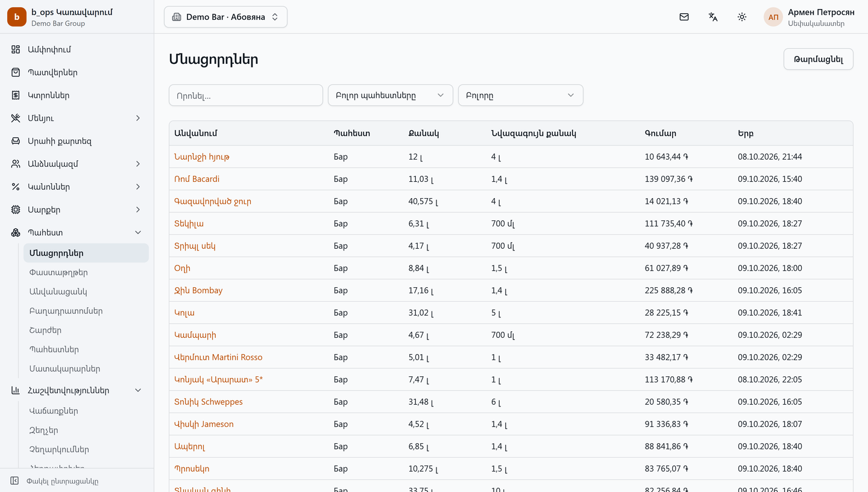868x492 pixels.
Task: Open the Նարնջի հյութ item link
Action: point(202,157)
